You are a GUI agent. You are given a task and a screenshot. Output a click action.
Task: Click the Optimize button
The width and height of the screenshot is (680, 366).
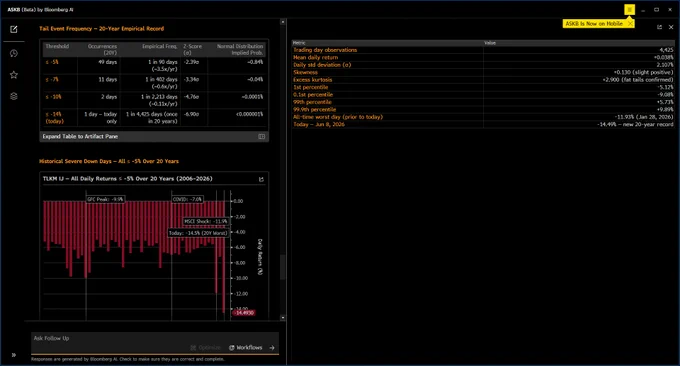pos(206,347)
